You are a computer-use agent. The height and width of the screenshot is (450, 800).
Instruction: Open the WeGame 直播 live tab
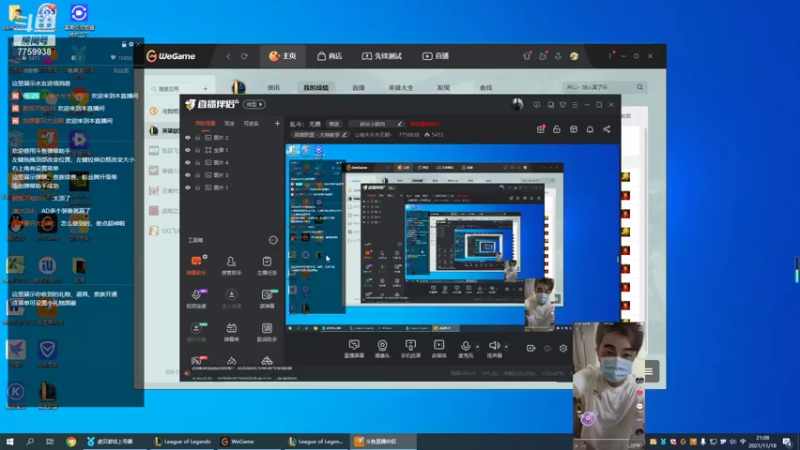[435, 56]
